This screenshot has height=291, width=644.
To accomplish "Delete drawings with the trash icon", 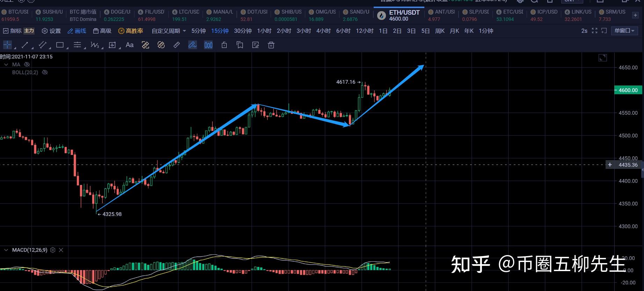I will tap(271, 45).
